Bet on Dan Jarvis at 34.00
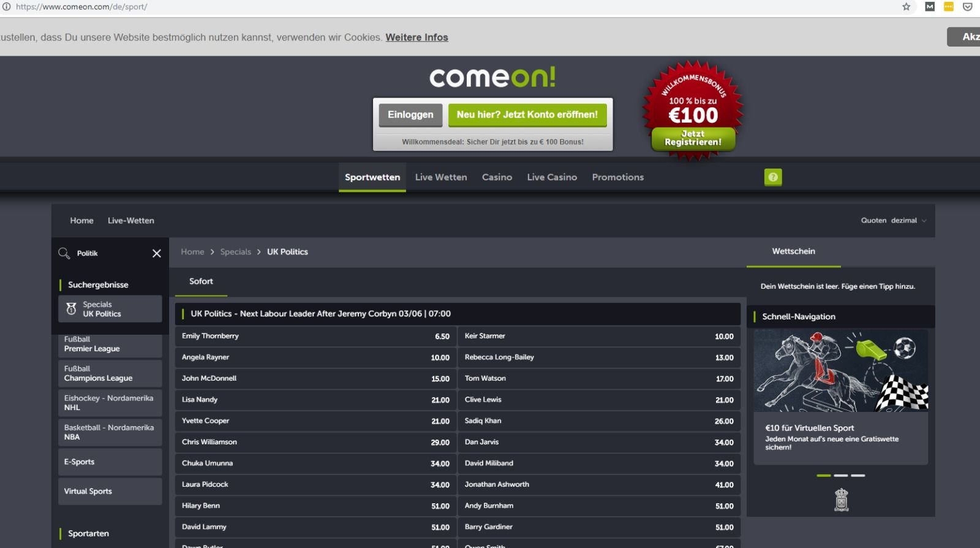 [x=599, y=442]
